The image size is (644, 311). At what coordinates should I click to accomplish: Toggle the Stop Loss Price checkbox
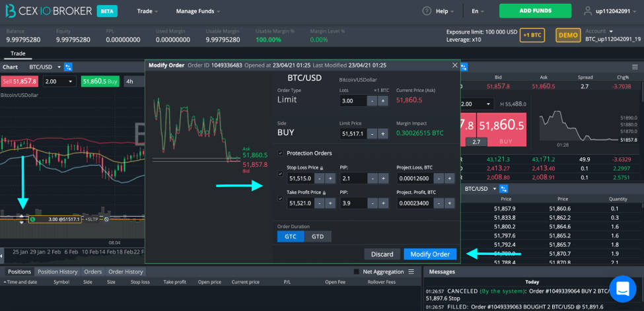click(281, 174)
